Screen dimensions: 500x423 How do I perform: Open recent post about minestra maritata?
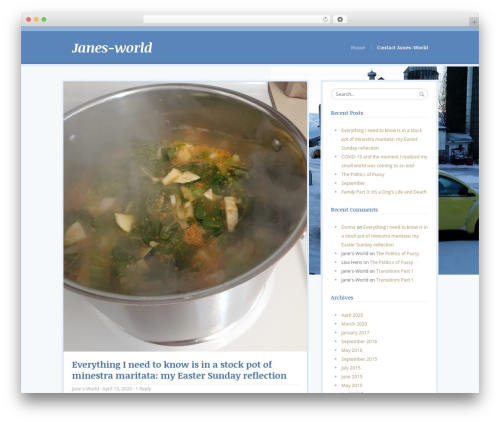tap(381, 139)
